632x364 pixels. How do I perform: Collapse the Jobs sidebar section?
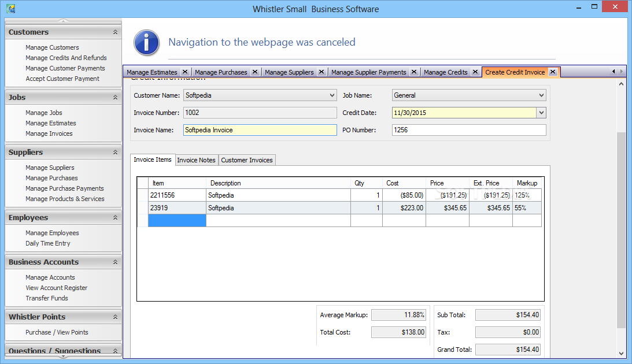115,98
